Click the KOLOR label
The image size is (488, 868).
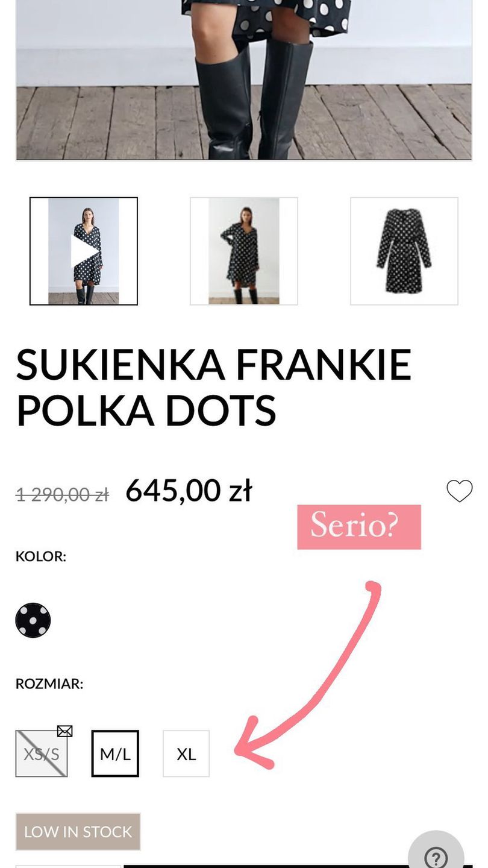coord(40,556)
